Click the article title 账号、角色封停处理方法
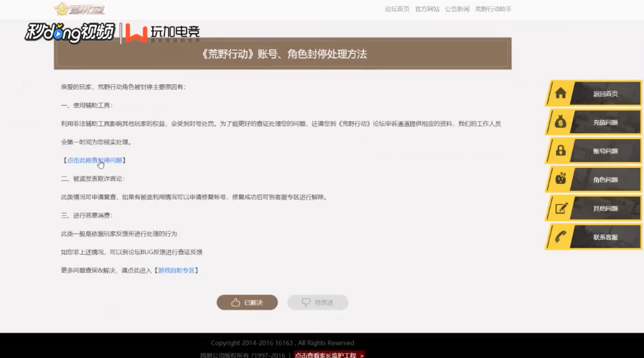 coord(284,54)
